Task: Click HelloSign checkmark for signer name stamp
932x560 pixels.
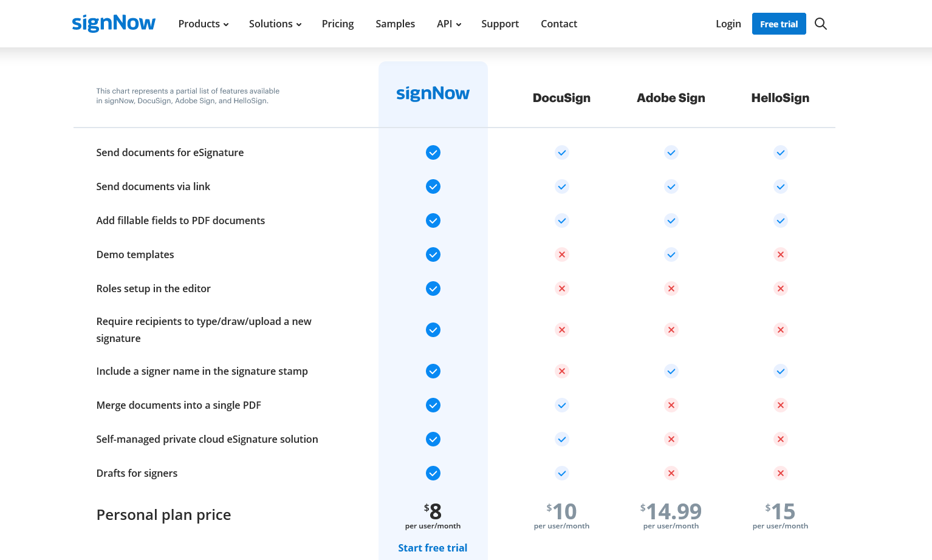Action: tap(781, 371)
